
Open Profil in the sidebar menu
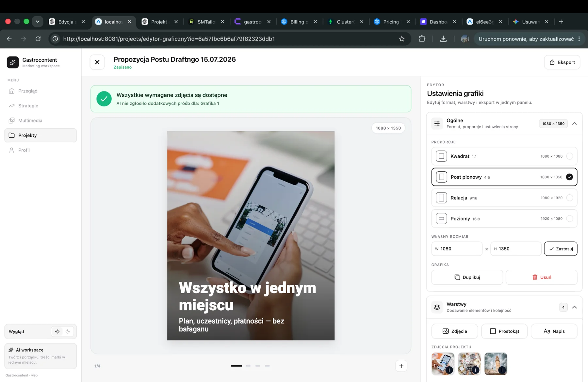[41, 150]
